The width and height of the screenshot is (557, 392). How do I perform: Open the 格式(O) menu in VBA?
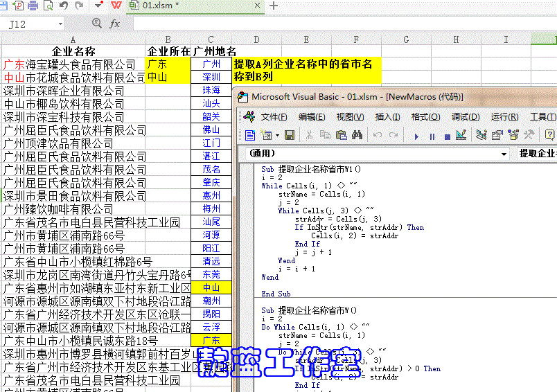(425, 117)
